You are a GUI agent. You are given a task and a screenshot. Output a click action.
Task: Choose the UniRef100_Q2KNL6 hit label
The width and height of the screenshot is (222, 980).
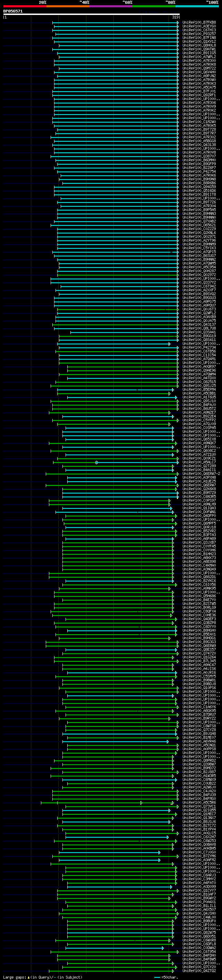point(199,233)
